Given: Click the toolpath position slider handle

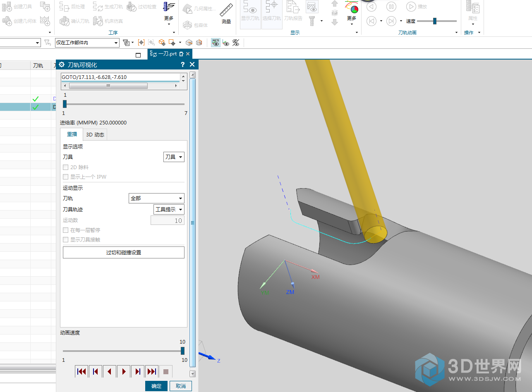Looking at the screenshot, I should tap(65, 104).
